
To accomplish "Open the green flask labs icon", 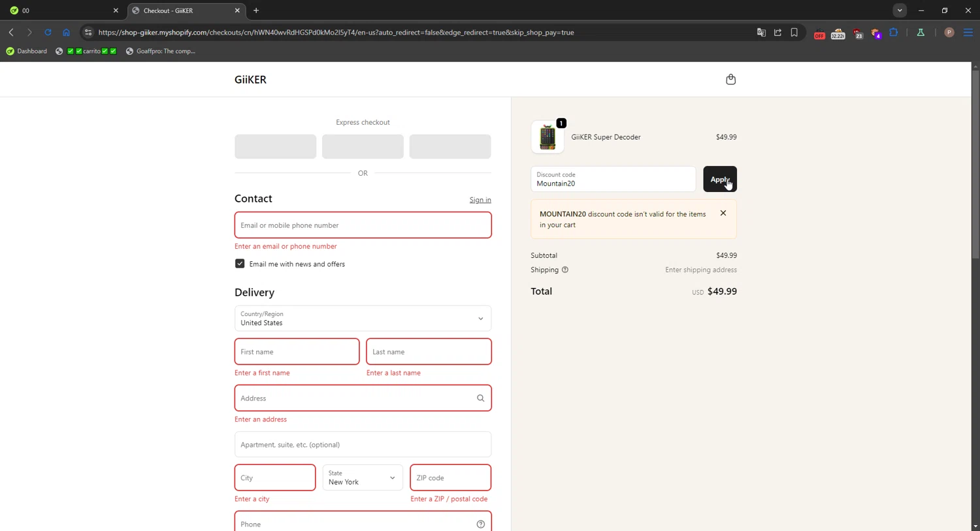I will click(921, 32).
